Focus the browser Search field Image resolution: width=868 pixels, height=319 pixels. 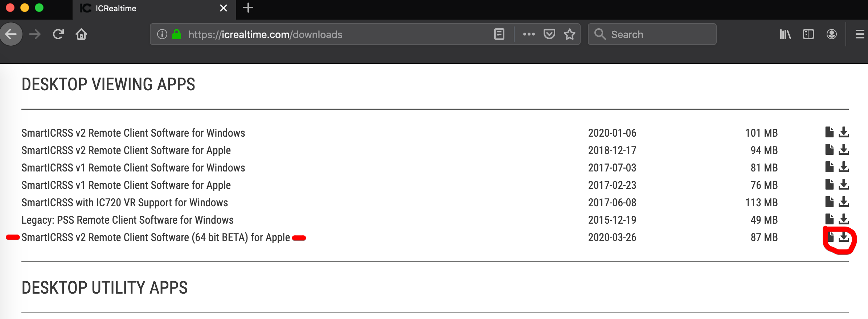[652, 34]
